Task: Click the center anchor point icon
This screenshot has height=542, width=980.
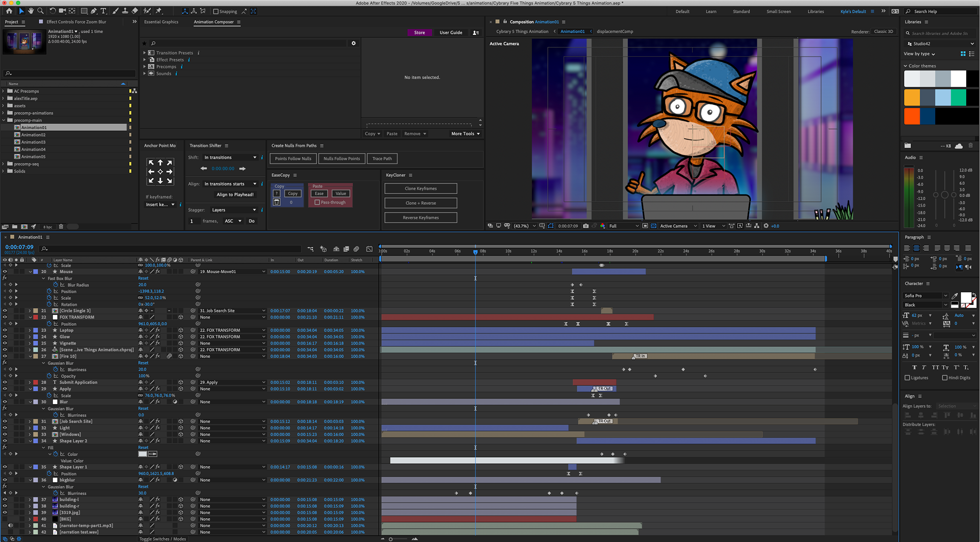Action: tap(160, 172)
